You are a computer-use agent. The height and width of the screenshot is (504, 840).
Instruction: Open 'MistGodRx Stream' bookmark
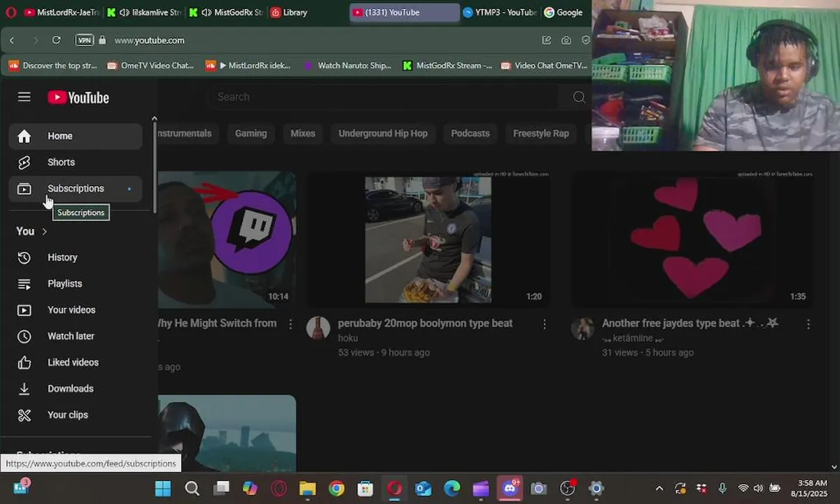click(447, 66)
